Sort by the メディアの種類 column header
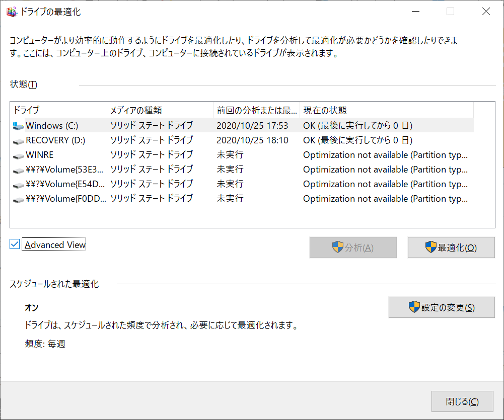 point(160,110)
